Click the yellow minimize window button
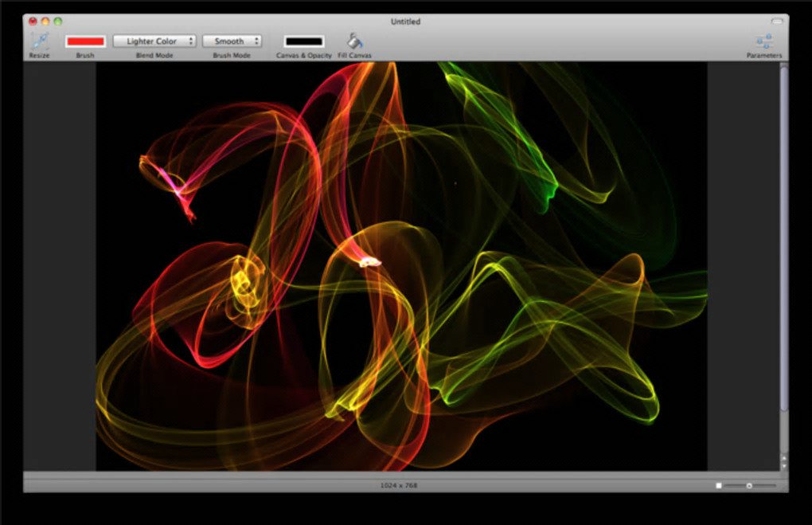Viewport: 812px width, 525px height. click(45, 22)
